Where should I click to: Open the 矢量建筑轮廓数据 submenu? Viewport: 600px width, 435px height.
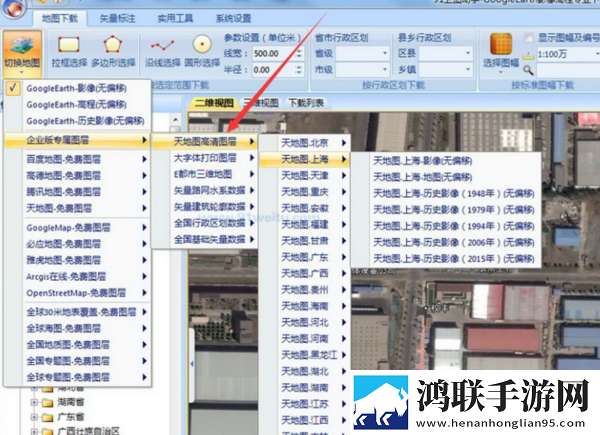(x=205, y=207)
